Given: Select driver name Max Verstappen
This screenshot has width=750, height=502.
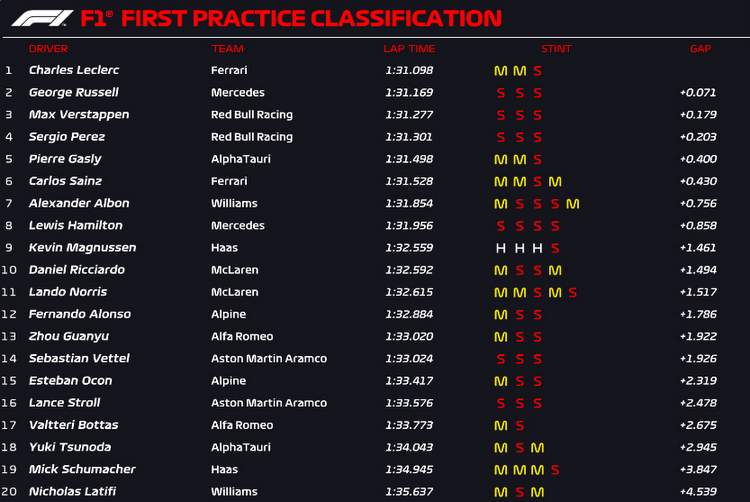Looking at the screenshot, I should [79, 115].
